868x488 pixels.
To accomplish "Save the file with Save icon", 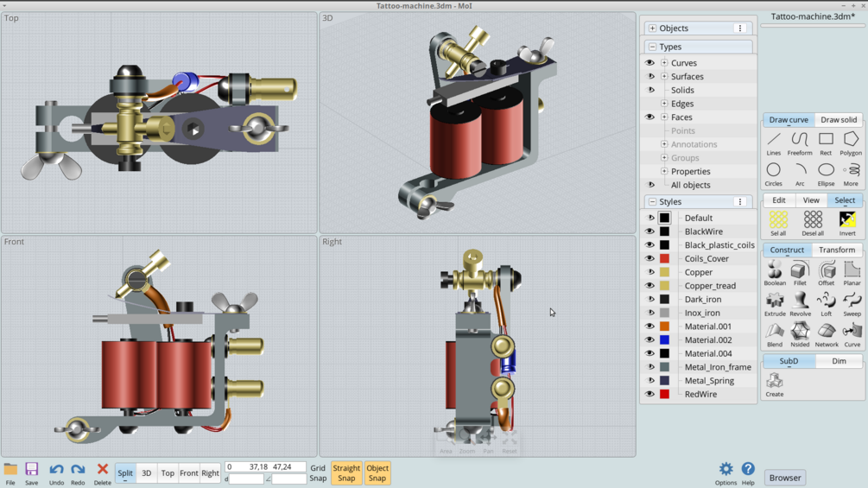I will pos(32,473).
